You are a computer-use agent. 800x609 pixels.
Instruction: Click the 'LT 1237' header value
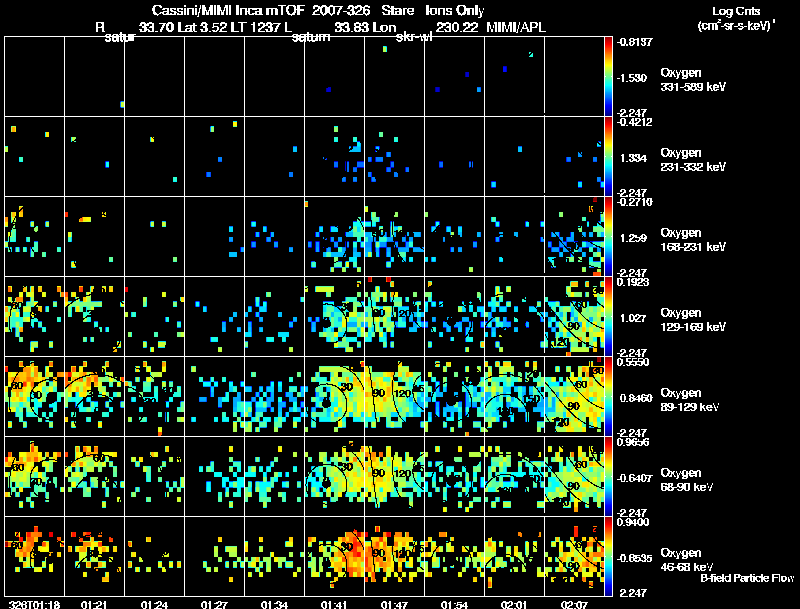[x=255, y=27]
